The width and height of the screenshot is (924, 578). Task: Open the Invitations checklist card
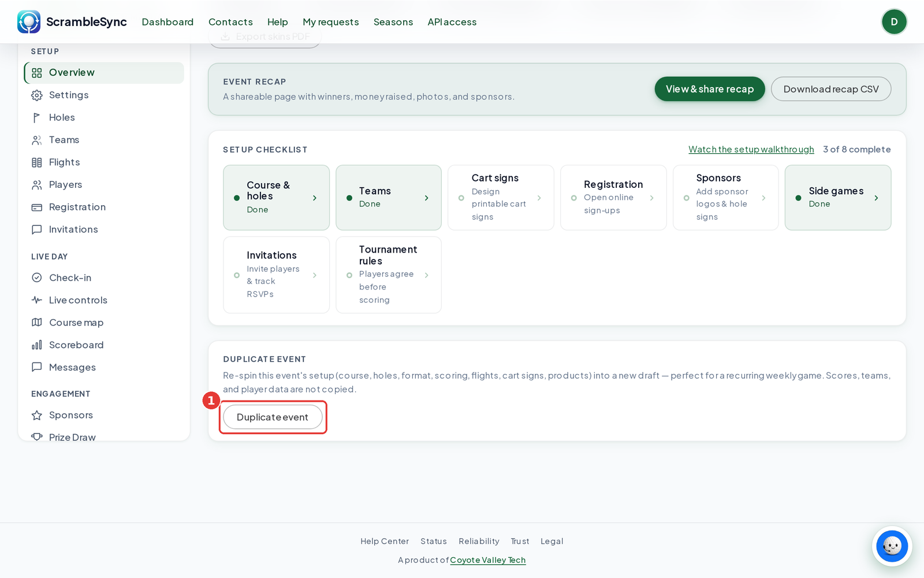[x=276, y=275]
